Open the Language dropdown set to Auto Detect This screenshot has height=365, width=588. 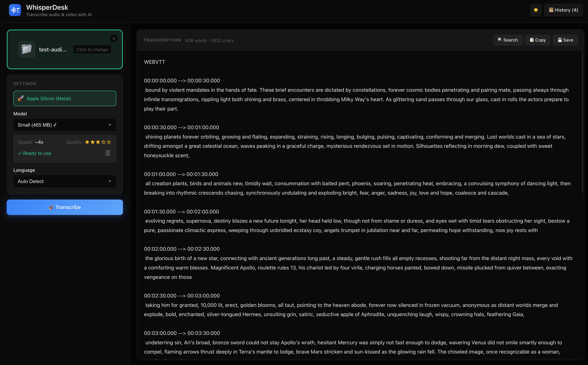coord(64,181)
